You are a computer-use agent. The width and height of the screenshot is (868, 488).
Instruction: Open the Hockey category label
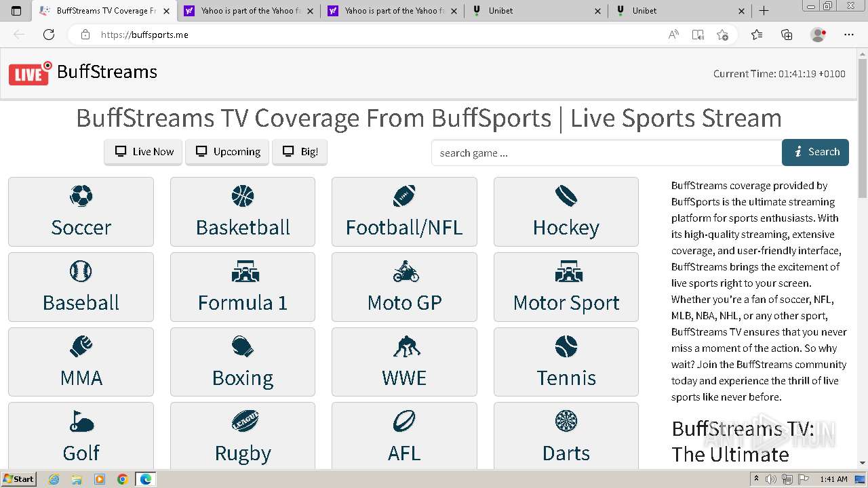click(566, 227)
